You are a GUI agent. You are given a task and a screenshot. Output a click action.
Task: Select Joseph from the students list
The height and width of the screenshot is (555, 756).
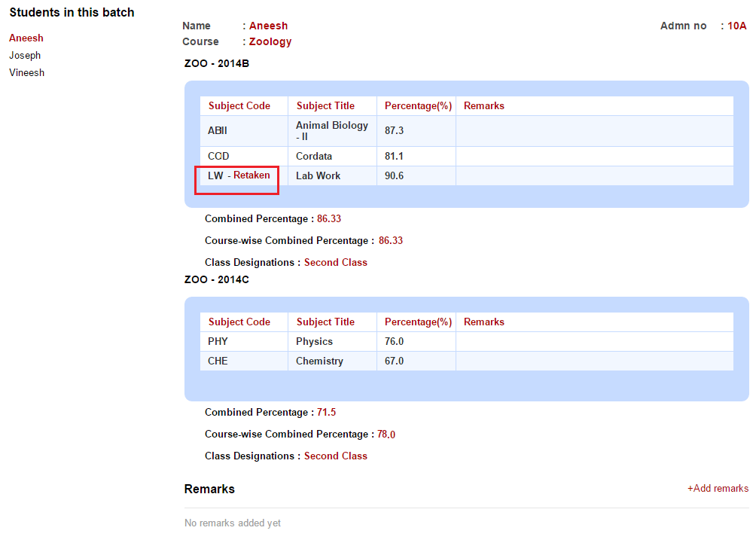pyautogui.click(x=25, y=55)
